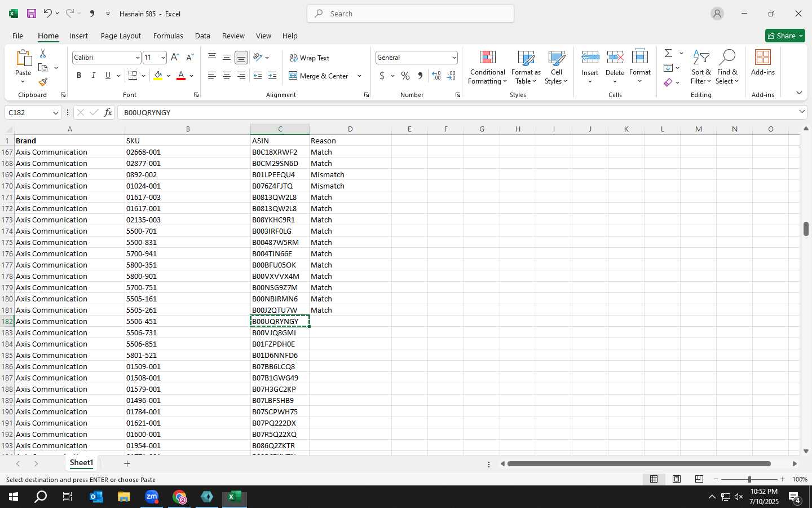Open the font name Calibri dropdown
The height and width of the screenshot is (508, 812).
point(137,58)
